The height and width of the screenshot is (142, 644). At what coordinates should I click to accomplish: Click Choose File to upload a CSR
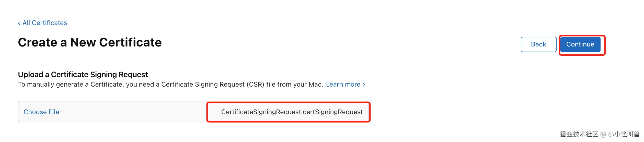coord(41,112)
